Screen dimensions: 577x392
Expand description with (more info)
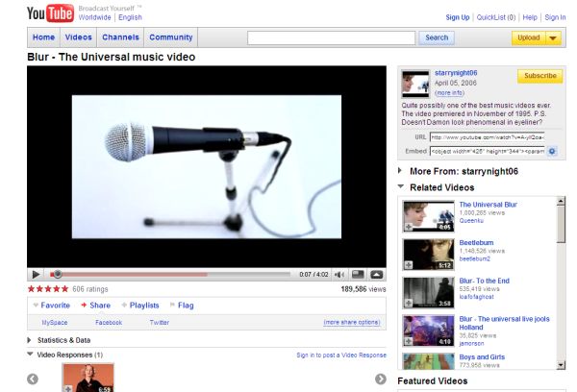(449, 93)
